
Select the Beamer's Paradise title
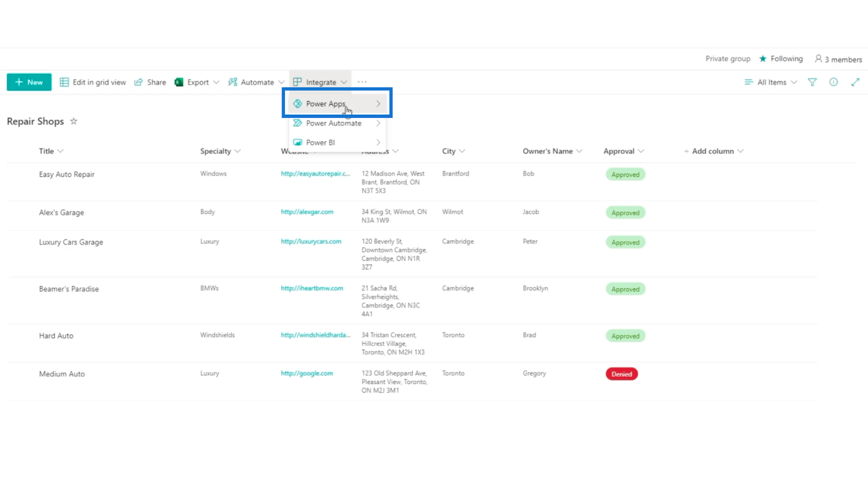[x=69, y=289]
